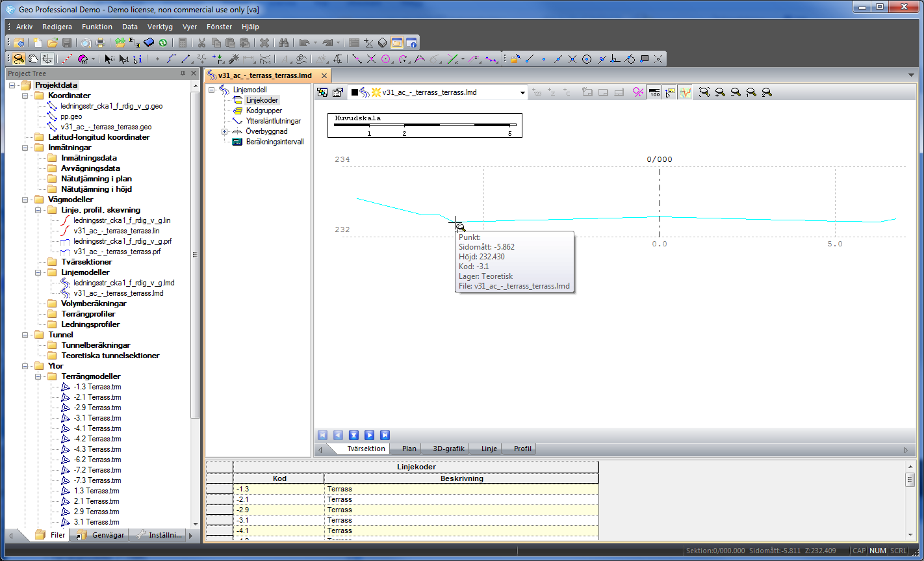This screenshot has height=561, width=924.
Task: Click the magenta percent slope icon
Action: click(x=638, y=92)
